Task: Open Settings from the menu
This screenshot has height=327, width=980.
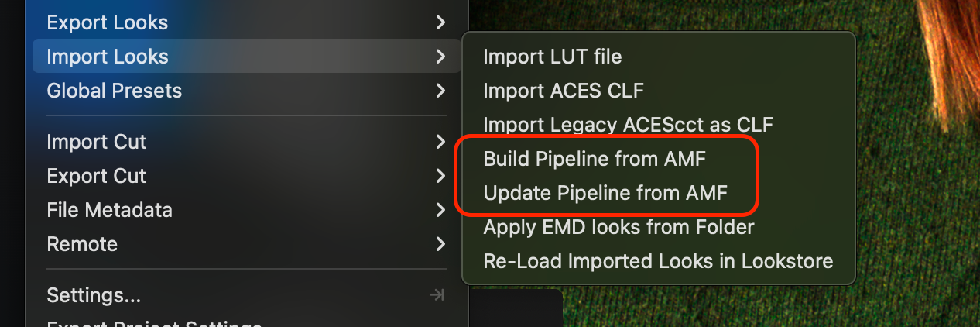Action: click(x=94, y=295)
